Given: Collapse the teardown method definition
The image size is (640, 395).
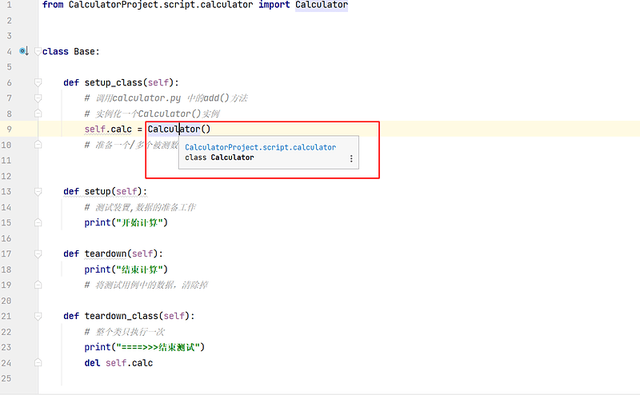Looking at the screenshot, I should click(x=38, y=254).
